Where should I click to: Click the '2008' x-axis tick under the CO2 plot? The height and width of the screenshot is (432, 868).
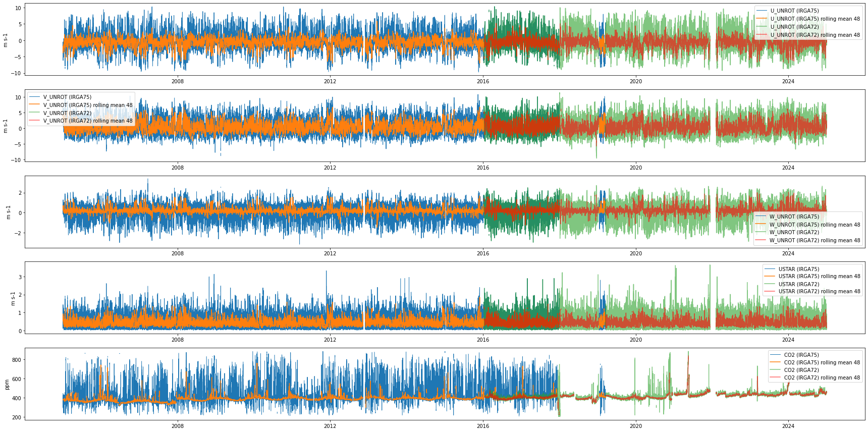point(178,426)
